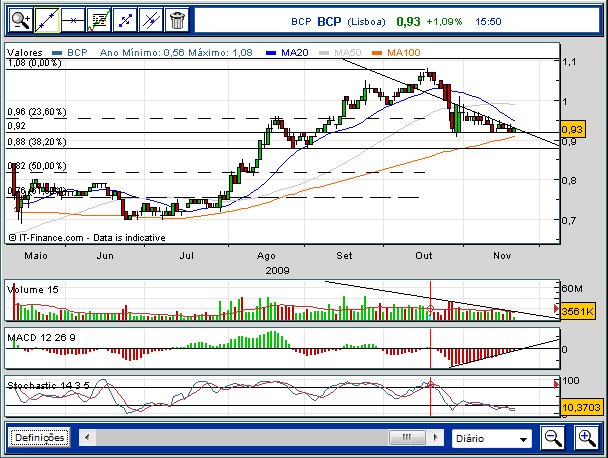Choose the horizontal line drawing tool

pyautogui.click(x=72, y=18)
